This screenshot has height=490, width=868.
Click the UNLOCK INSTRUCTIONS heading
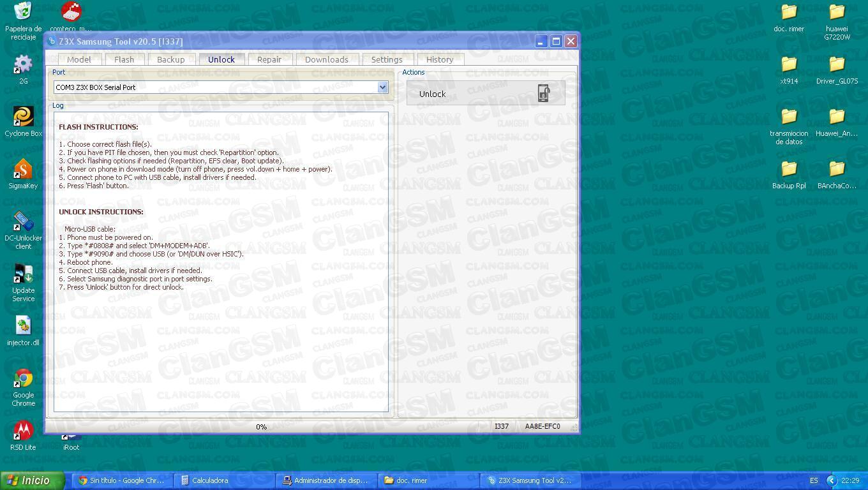[x=101, y=212]
